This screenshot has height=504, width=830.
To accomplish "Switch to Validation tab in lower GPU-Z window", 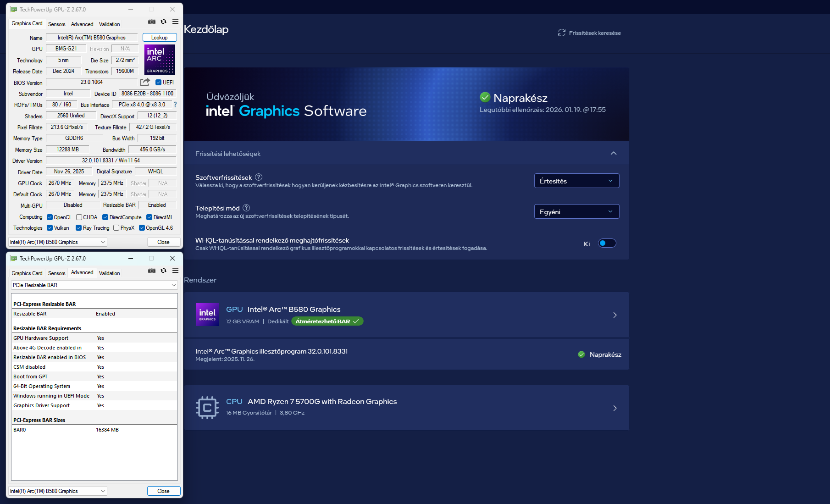I will point(110,273).
